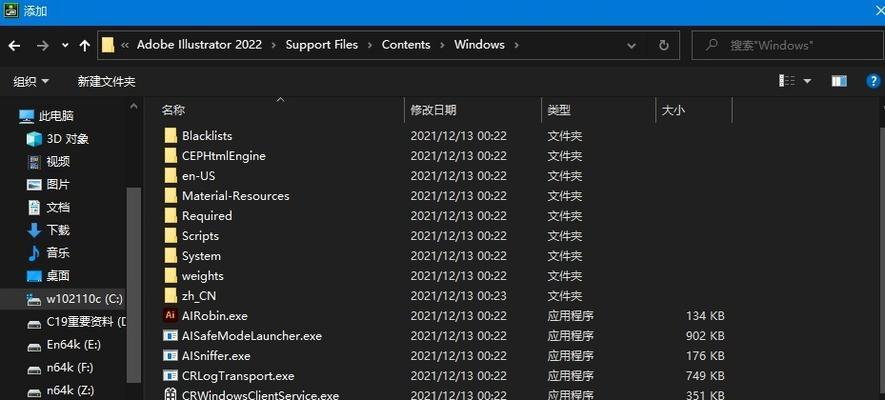Viewport: 885px width, 400px height.
Task: Select the weights folder icon
Action: pyautogui.click(x=171, y=276)
